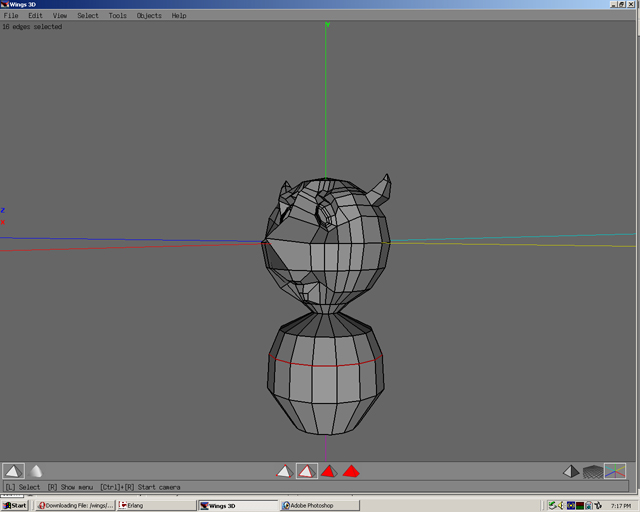Switch to edge selection mode
640x512 pixels.
point(307,471)
